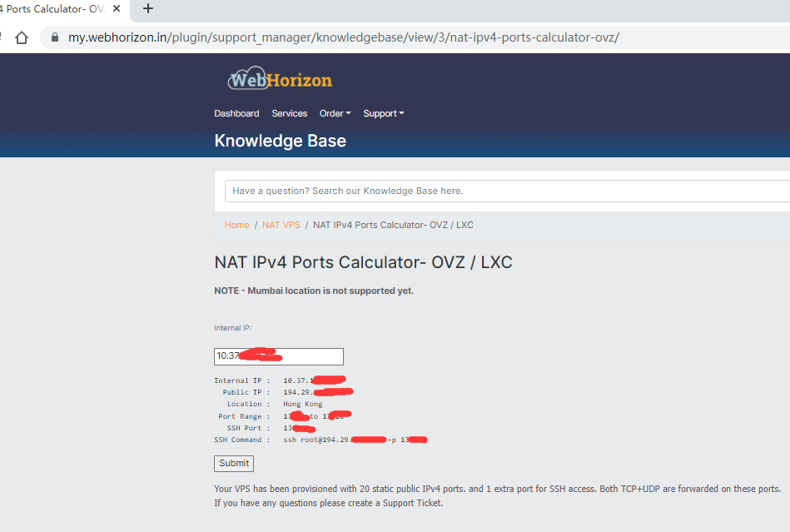Viewport: 790px width, 532px height.
Task: Click the Internal IP input box
Action: pos(279,356)
